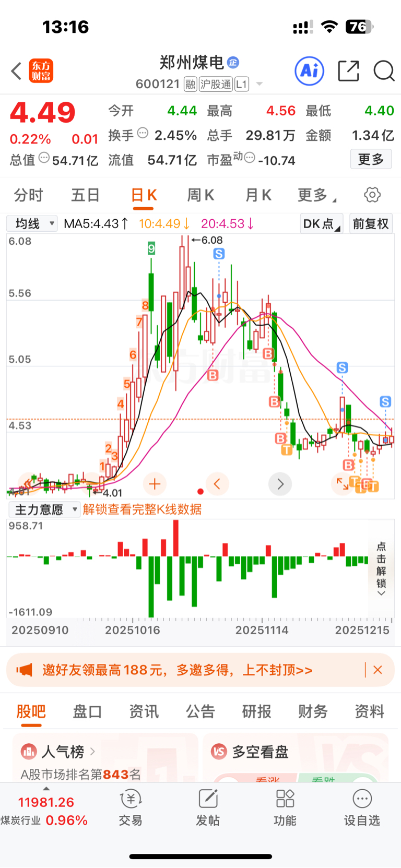The height and width of the screenshot is (868, 401).
Task: Tap the VS icon in 多空看盘
Action: tap(219, 752)
